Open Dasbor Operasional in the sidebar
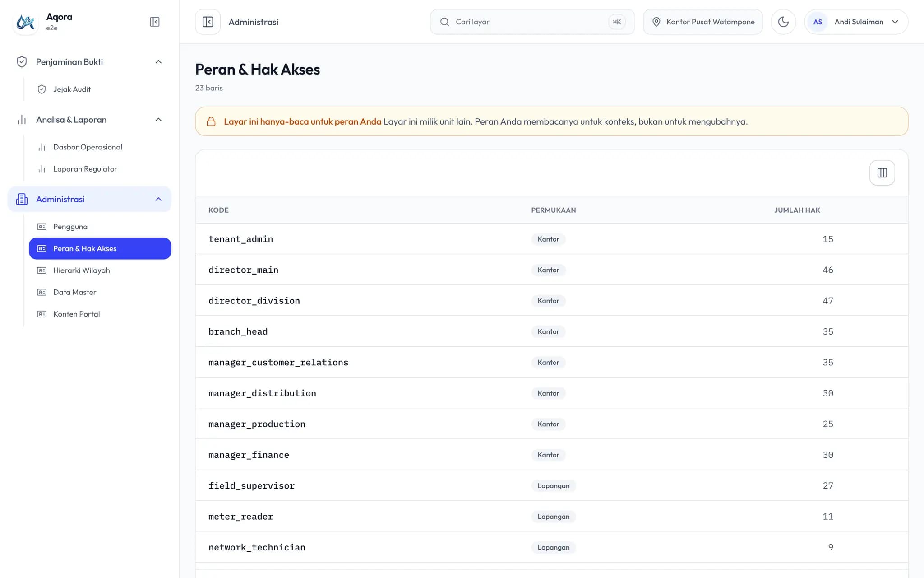The width and height of the screenshot is (924, 578). [100, 147]
